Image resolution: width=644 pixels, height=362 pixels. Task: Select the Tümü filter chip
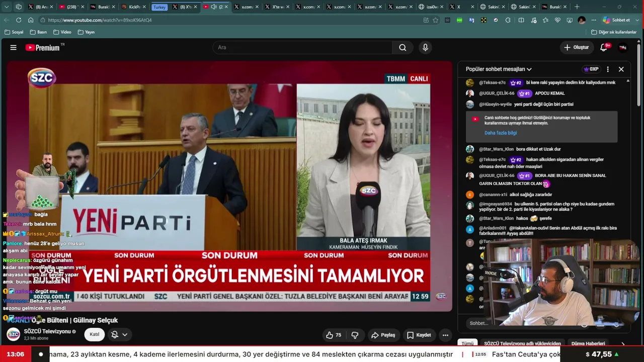point(468,344)
